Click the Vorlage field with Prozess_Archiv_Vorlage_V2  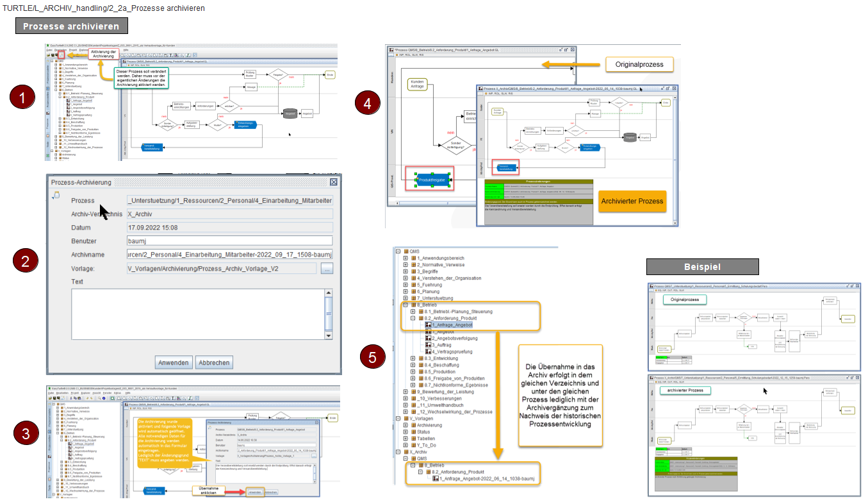(222, 269)
